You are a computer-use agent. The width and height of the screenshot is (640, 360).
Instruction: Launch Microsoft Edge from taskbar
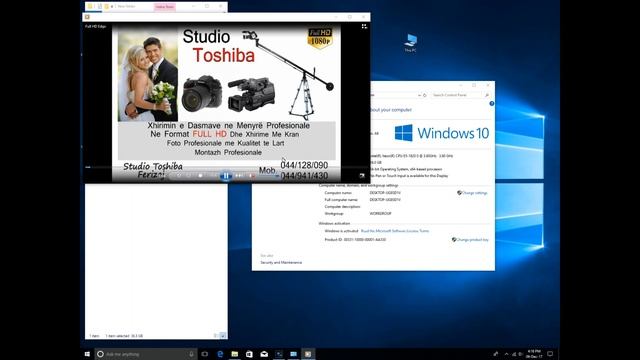tap(220, 354)
